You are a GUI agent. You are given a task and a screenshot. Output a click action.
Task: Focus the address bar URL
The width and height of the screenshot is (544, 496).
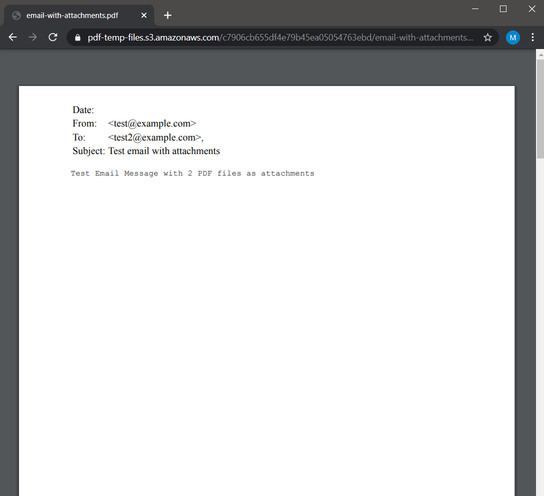pyautogui.click(x=280, y=37)
